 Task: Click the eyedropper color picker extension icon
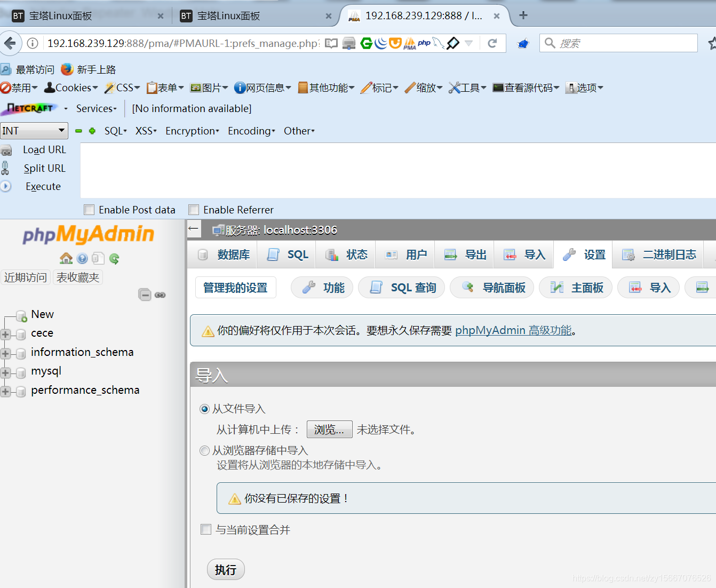point(453,43)
